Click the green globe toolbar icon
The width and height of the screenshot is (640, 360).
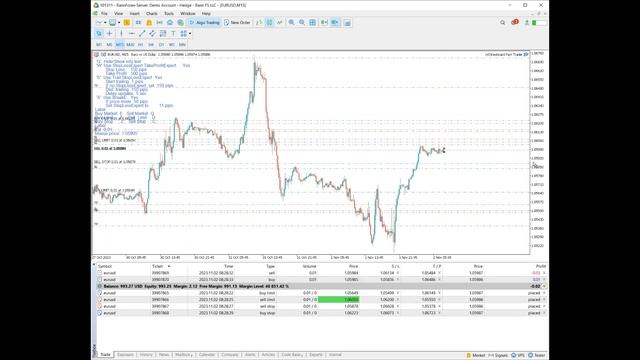click(180, 23)
